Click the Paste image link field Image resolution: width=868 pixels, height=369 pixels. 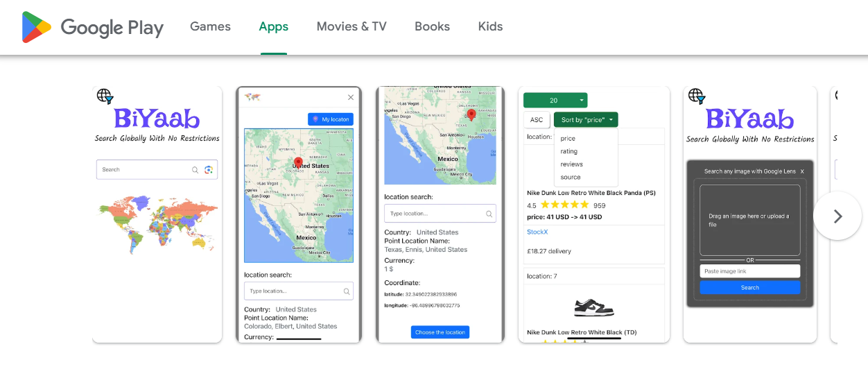pos(750,271)
